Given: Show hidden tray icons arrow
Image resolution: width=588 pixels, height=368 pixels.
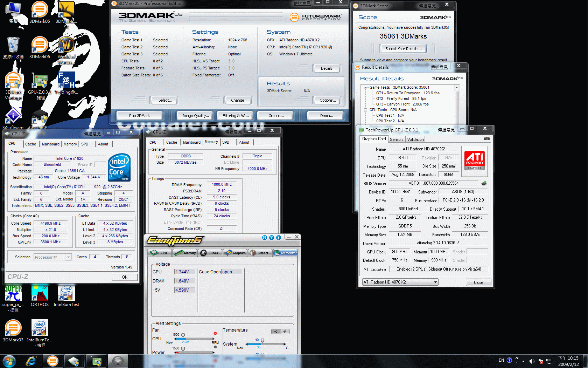Looking at the screenshot, I should 523,361.
